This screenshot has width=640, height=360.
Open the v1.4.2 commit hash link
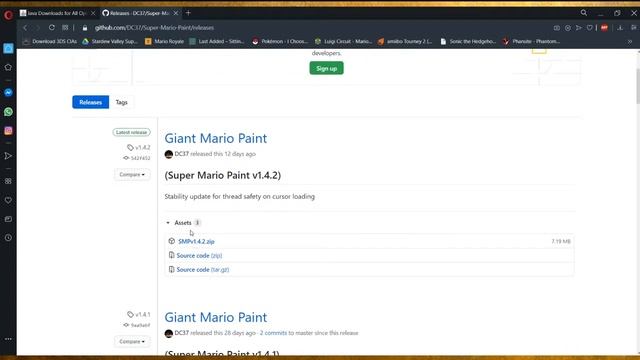point(137,158)
